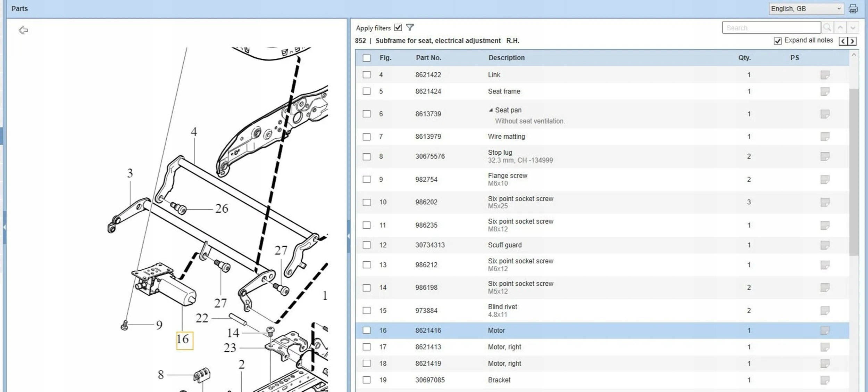Toggle the Expand all notes checkbox
This screenshot has height=392, width=868.
(778, 41)
